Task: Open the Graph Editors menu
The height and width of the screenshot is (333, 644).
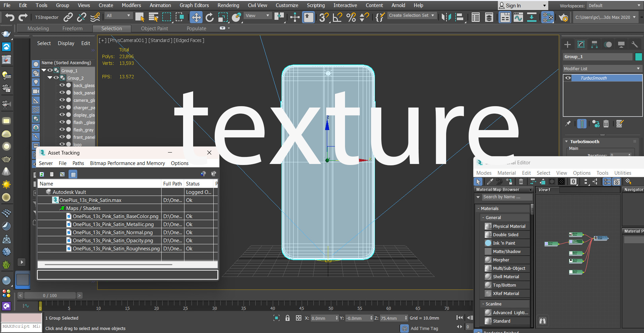Action: [194, 5]
